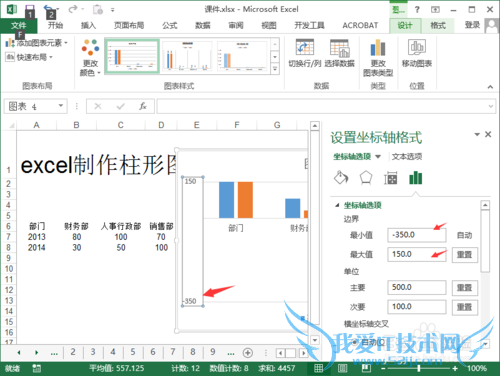Switch to Normal view icon in status bar
500x376 pixels.
point(318,368)
